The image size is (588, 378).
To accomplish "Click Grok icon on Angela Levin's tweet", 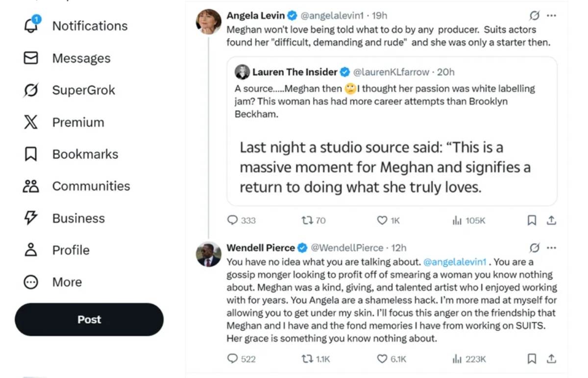I will (x=535, y=16).
